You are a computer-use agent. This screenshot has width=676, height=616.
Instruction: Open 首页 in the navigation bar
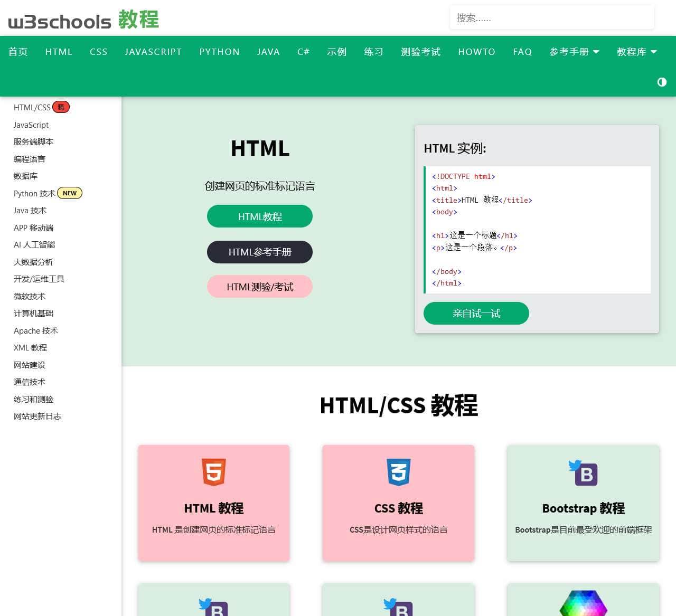pyautogui.click(x=18, y=52)
